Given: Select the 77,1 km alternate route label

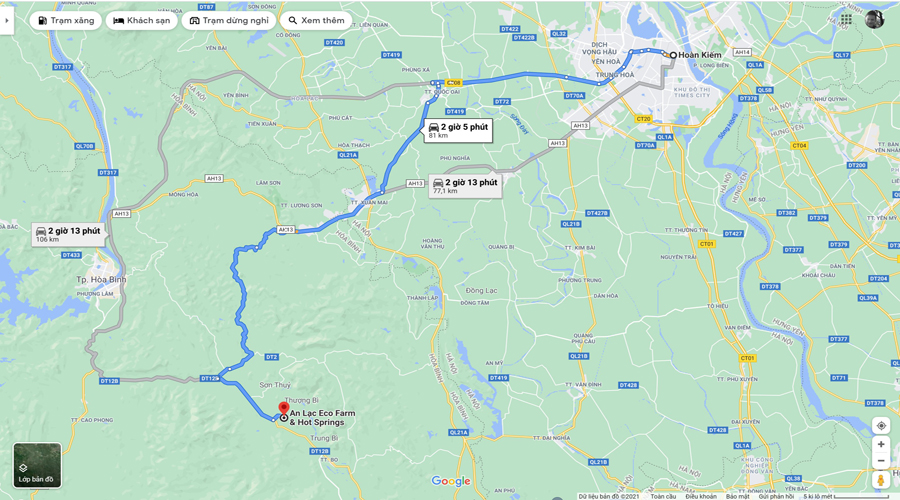Looking at the screenshot, I should (465, 186).
